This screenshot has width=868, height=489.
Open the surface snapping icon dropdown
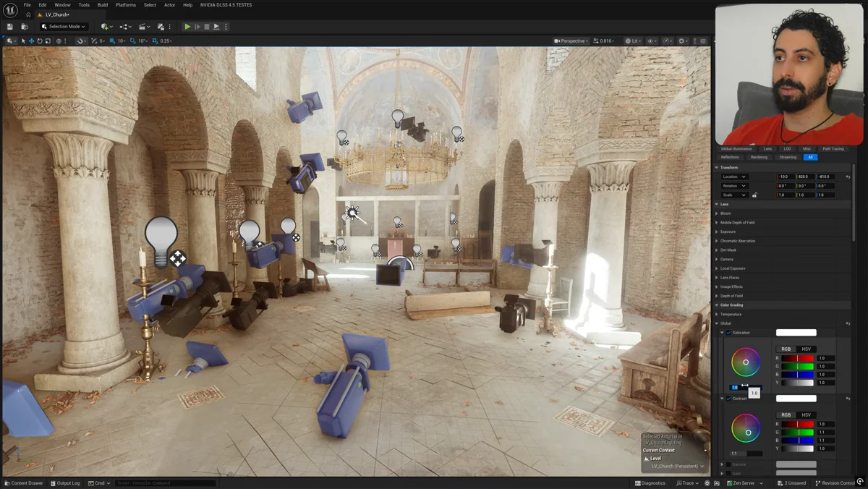pyautogui.click(x=80, y=41)
